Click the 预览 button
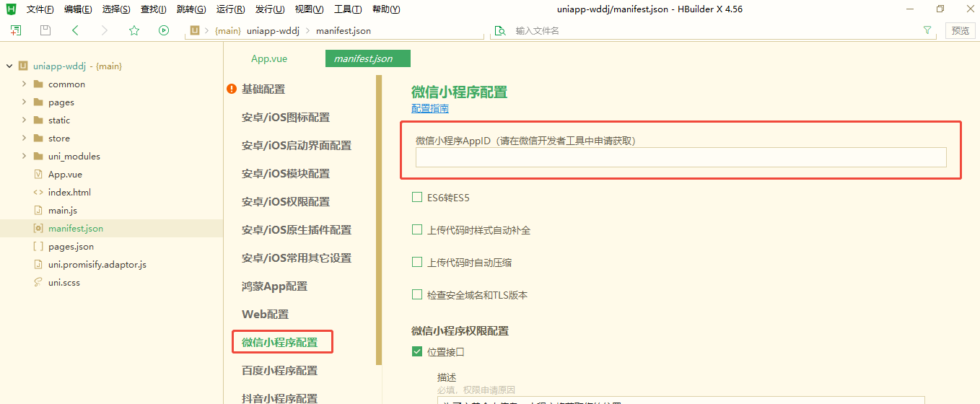Viewport: 980px width, 404px height. point(961,30)
